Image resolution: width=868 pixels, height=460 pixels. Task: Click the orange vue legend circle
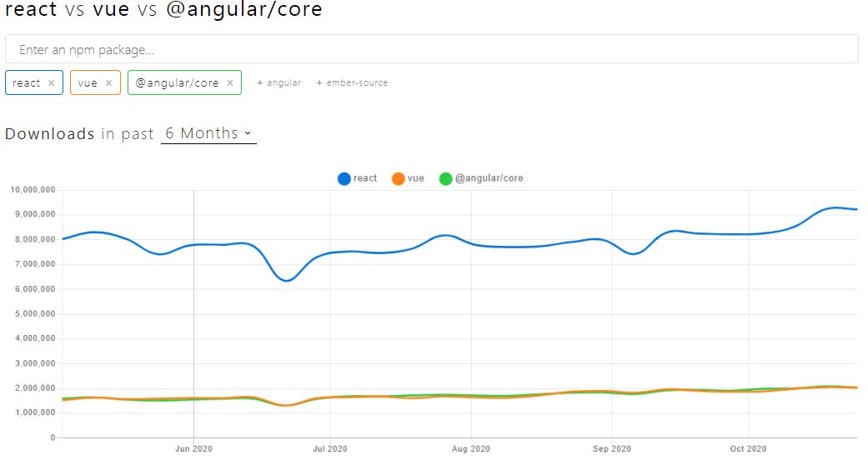tap(398, 179)
